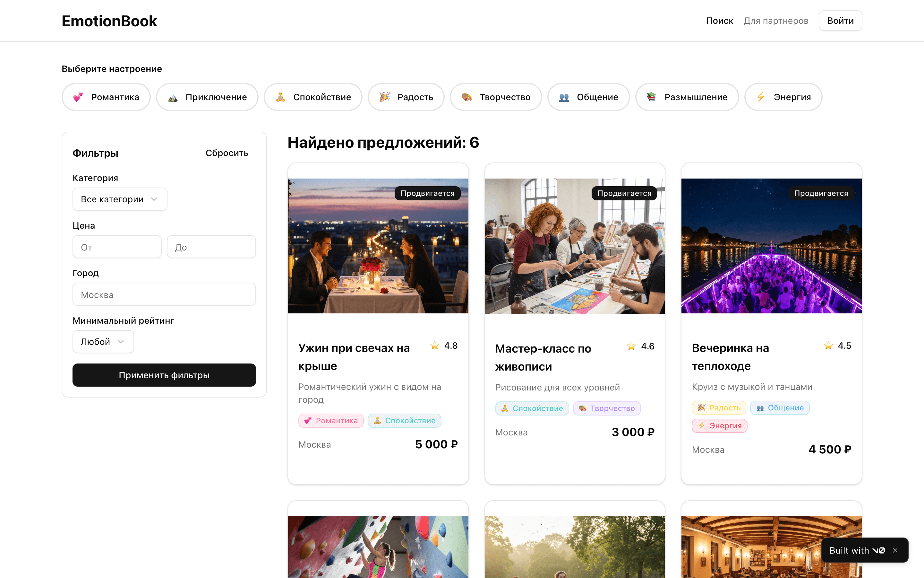Click the star rating icon beside 4.5

[x=828, y=346]
